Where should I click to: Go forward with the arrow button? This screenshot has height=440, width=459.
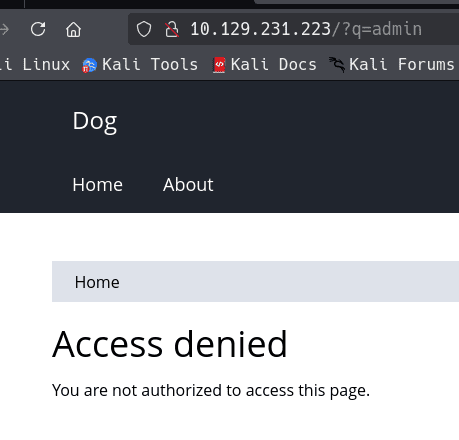coord(4,29)
